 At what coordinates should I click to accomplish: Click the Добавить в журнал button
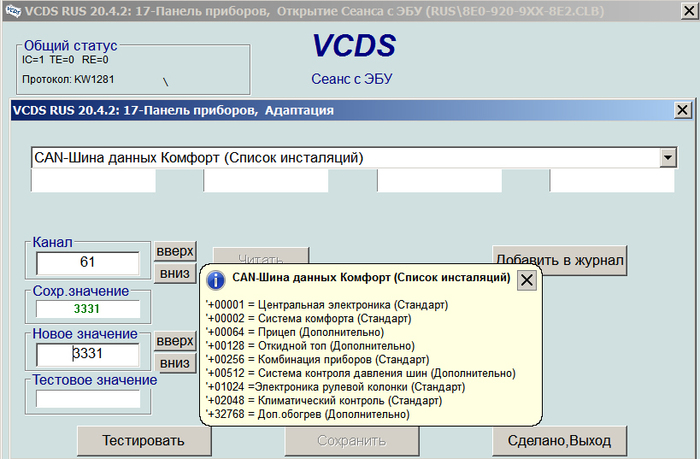559,260
